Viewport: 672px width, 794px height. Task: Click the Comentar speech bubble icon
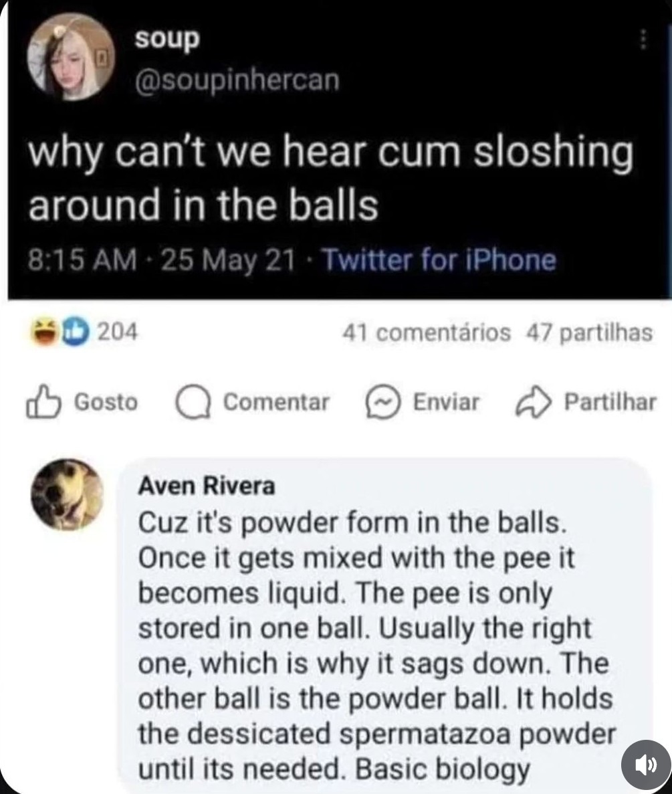192,403
